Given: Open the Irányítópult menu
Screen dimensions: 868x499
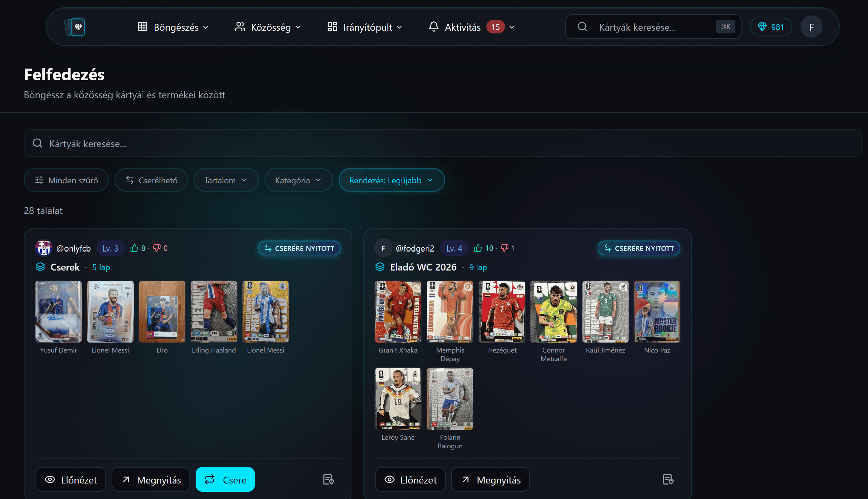Looking at the screenshot, I should (x=365, y=27).
